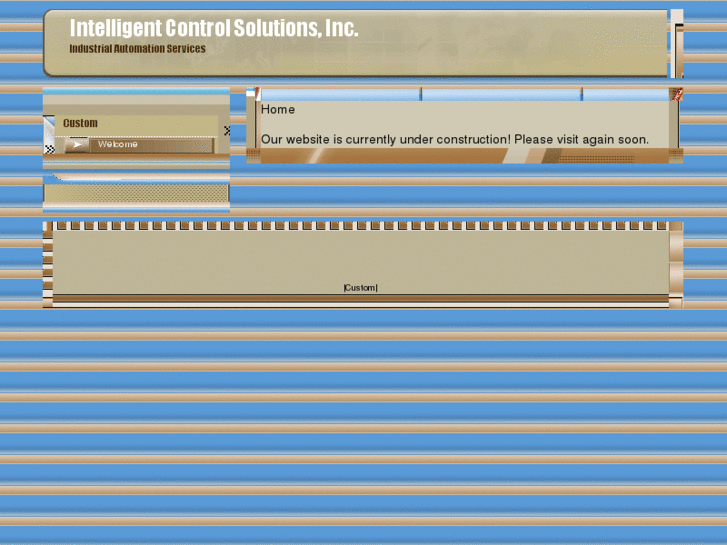Open the [Custom] footer link
727x545 pixels.
pos(360,288)
